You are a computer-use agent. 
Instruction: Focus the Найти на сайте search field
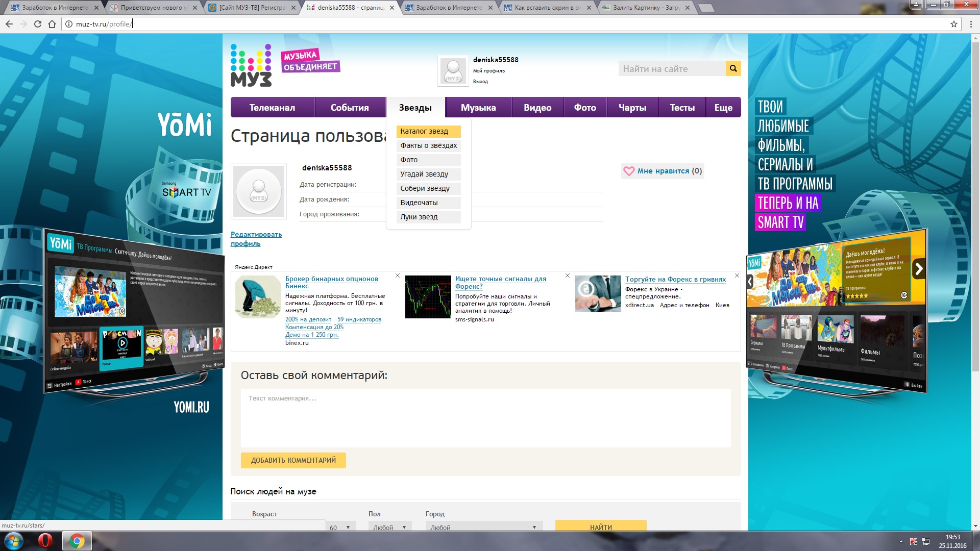click(672, 68)
